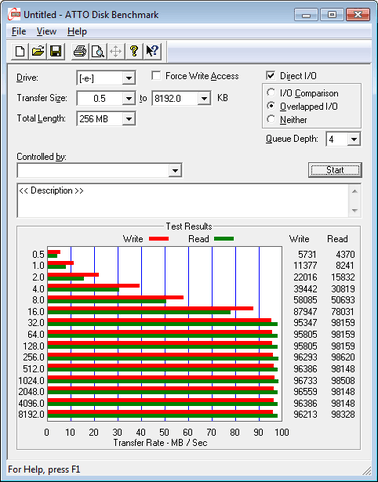Viewport: 378px width, 482px height.
Task: Open the File menu
Action: tap(19, 32)
